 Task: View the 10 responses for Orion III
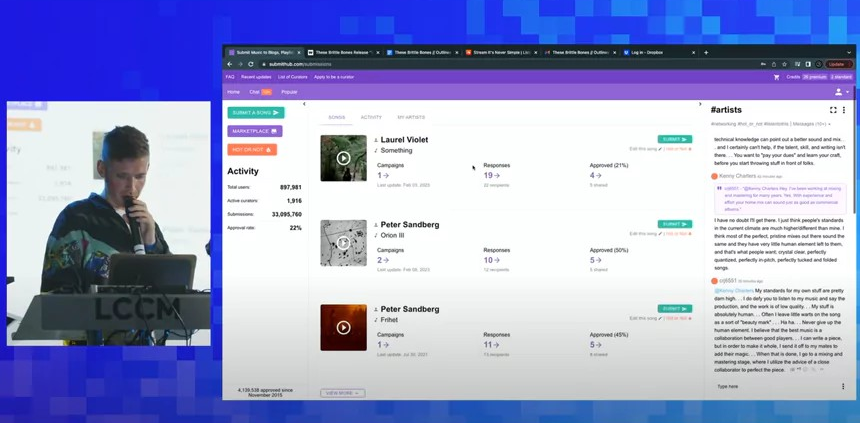point(491,260)
